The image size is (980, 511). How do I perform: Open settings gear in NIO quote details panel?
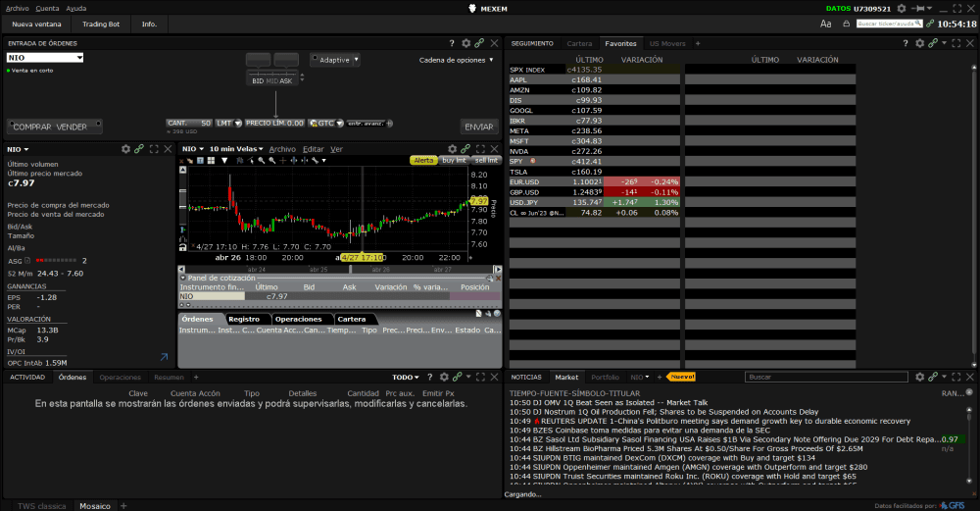[125, 149]
